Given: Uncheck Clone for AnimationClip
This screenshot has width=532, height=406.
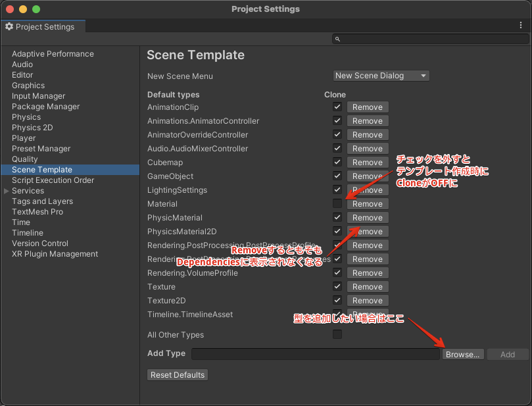Looking at the screenshot, I should point(337,107).
